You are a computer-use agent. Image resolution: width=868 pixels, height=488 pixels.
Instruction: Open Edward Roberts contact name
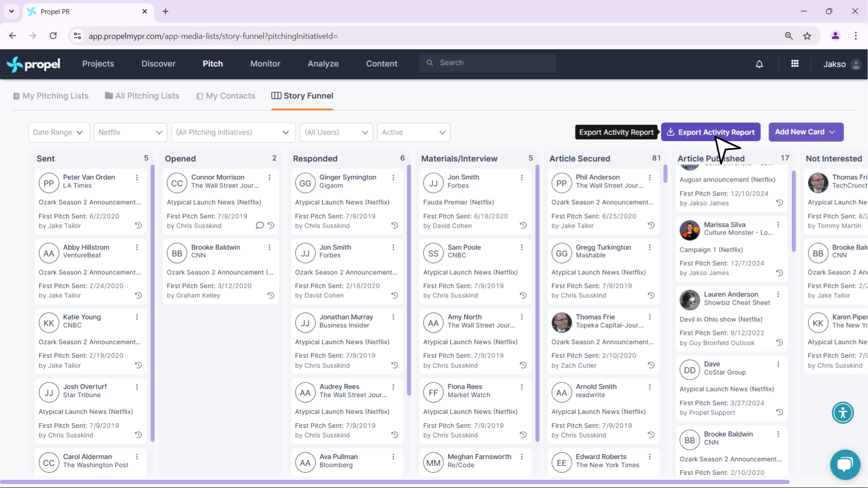click(x=601, y=457)
